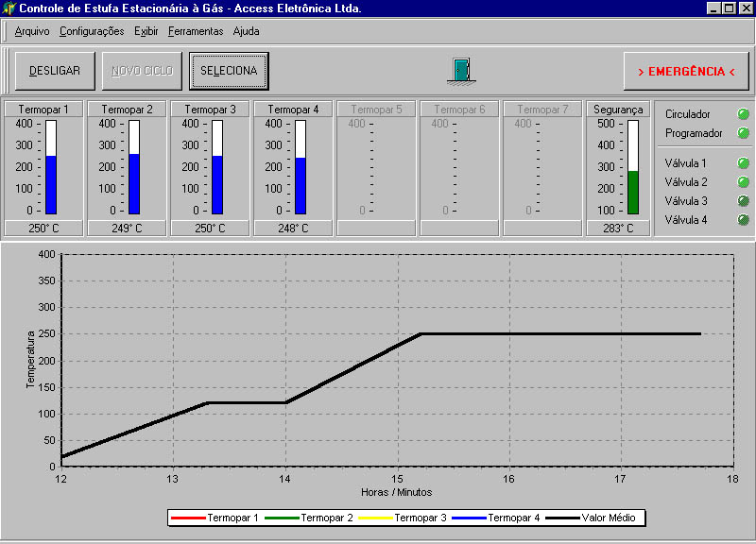
Task: Click the Válvula 2 indicator light
Action: point(743,182)
